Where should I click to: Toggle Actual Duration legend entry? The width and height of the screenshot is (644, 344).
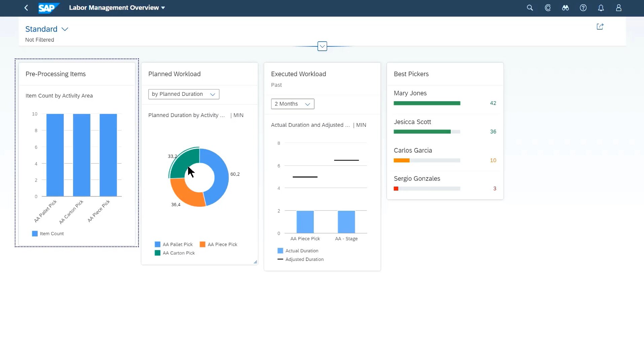click(298, 251)
